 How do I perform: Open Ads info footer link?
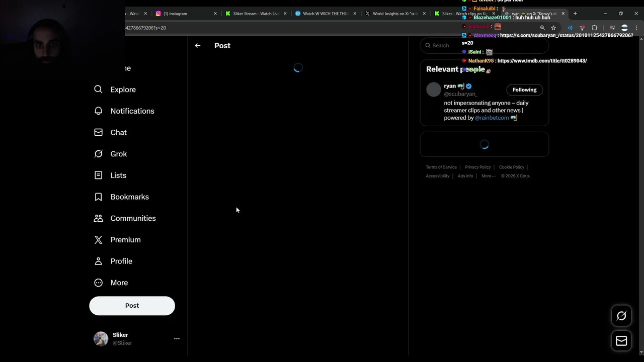click(x=465, y=176)
